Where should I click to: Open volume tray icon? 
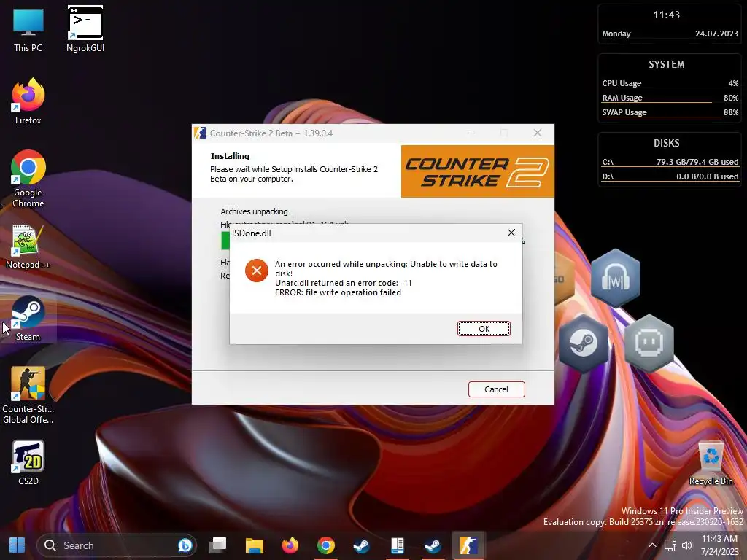[x=686, y=545]
